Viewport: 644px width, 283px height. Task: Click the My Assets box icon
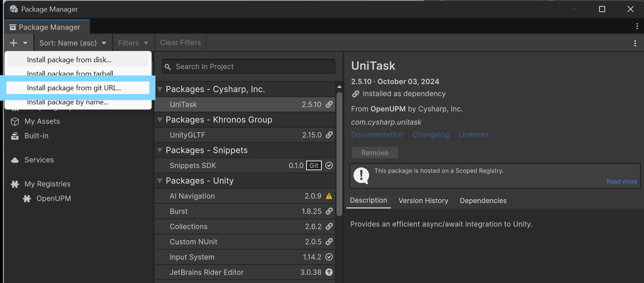click(x=15, y=122)
